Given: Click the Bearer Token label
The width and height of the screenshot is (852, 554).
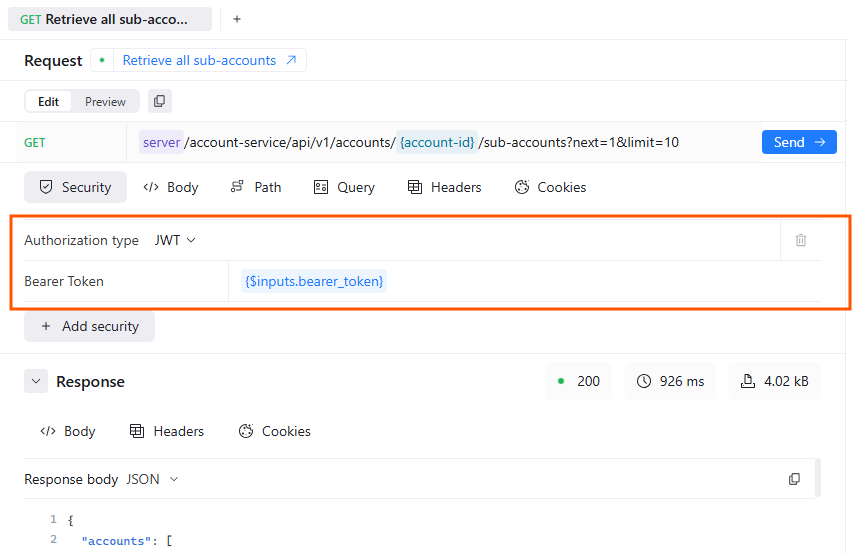Looking at the screenshot, I should [x=64, y=281].
